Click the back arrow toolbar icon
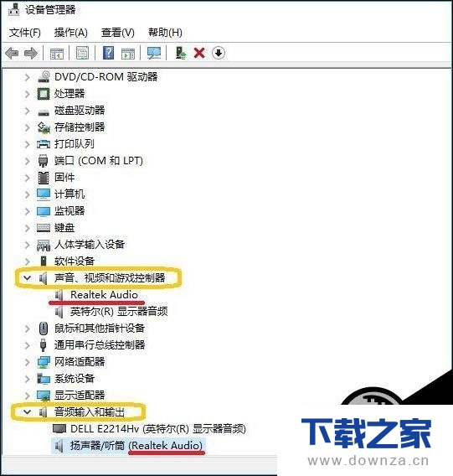This screenshot has width=453, height=476. pyautogui.click(x=12, y=54)
